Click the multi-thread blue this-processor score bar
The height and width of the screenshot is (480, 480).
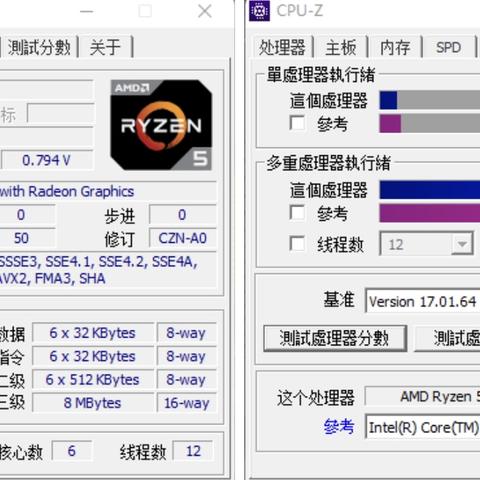click(x=430, y=190)
